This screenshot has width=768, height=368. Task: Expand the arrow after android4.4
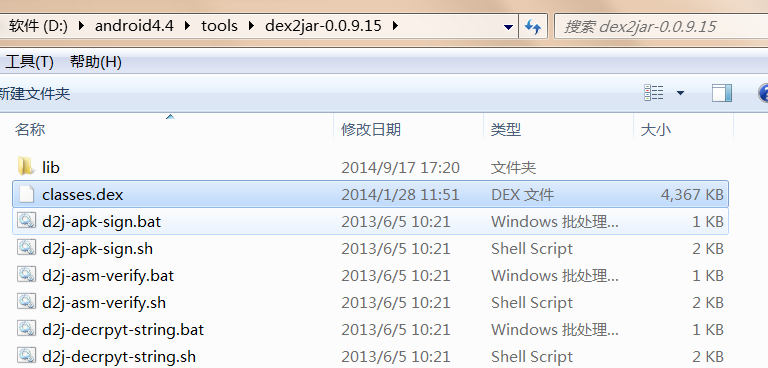tap(188, 25)
